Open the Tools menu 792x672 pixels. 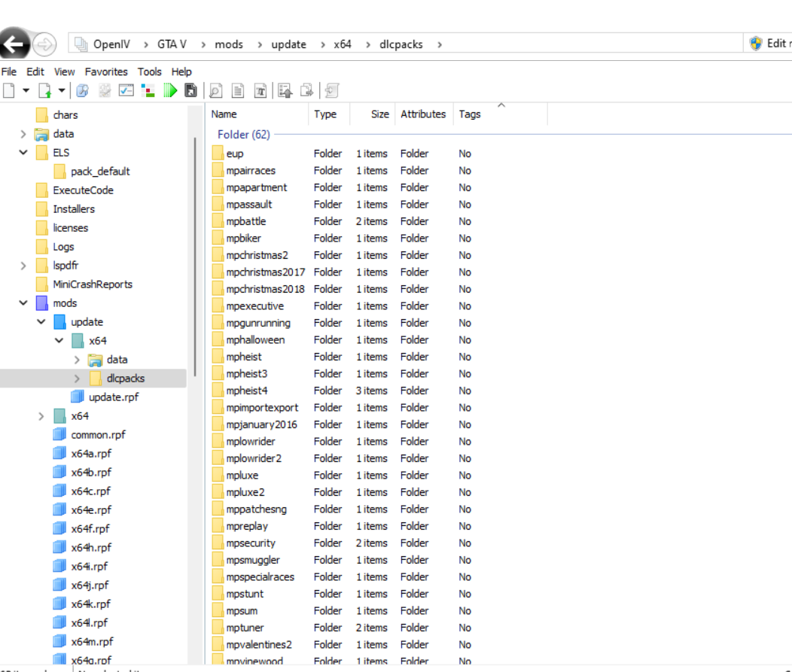149,71
